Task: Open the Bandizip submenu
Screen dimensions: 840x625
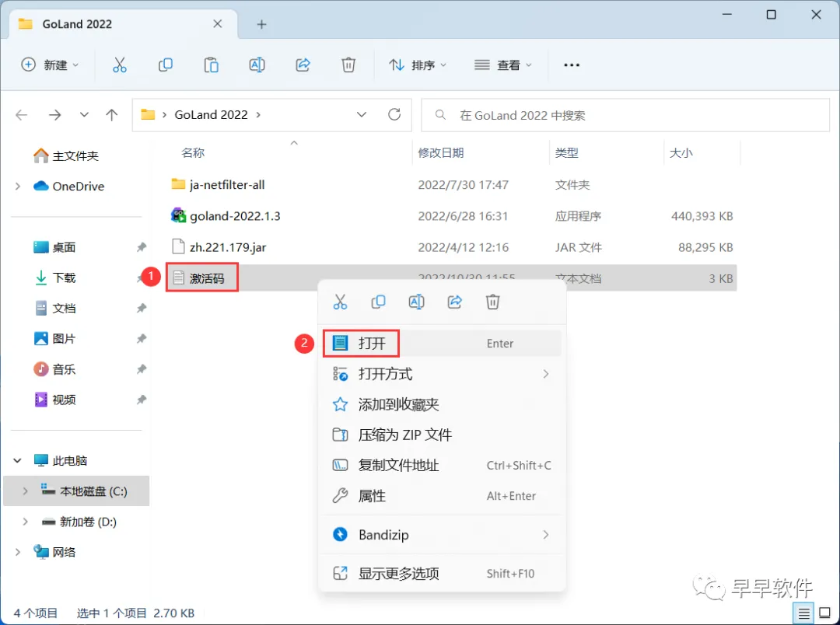Action: tap(443, 535)
